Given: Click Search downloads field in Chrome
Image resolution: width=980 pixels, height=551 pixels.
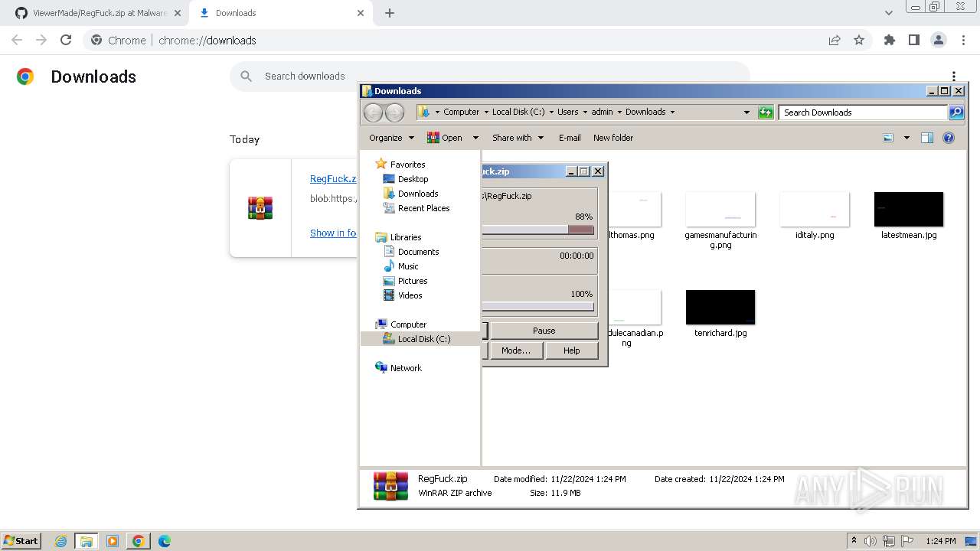Looking at the screenshot, I should (x=490, y=76).
